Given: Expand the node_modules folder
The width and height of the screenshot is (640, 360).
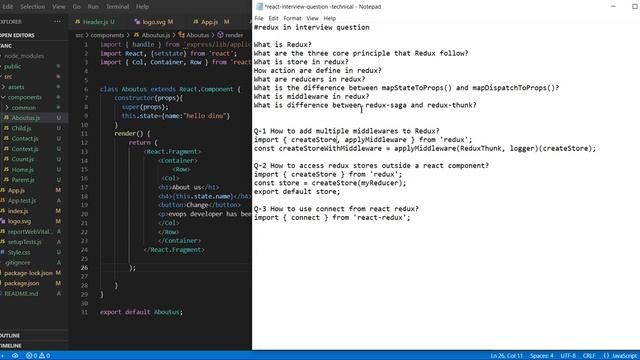Looking at the screenshot, I should pos(24,56).
